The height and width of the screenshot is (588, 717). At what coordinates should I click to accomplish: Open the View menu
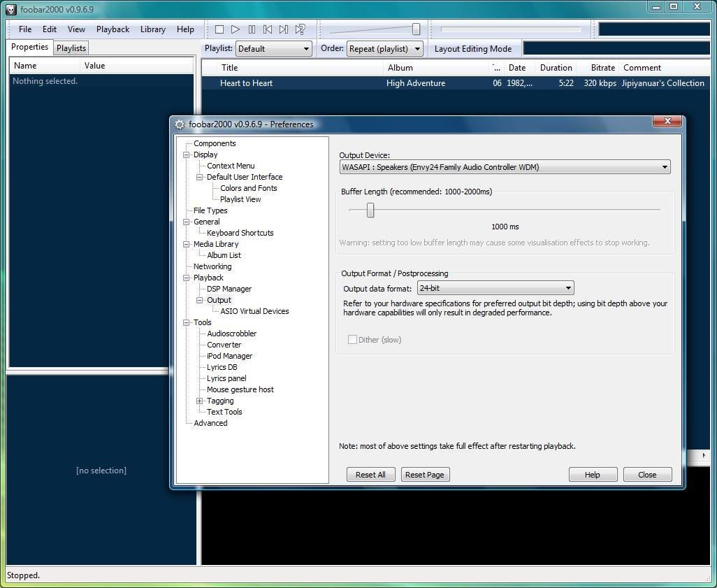[x=76, y=29]
